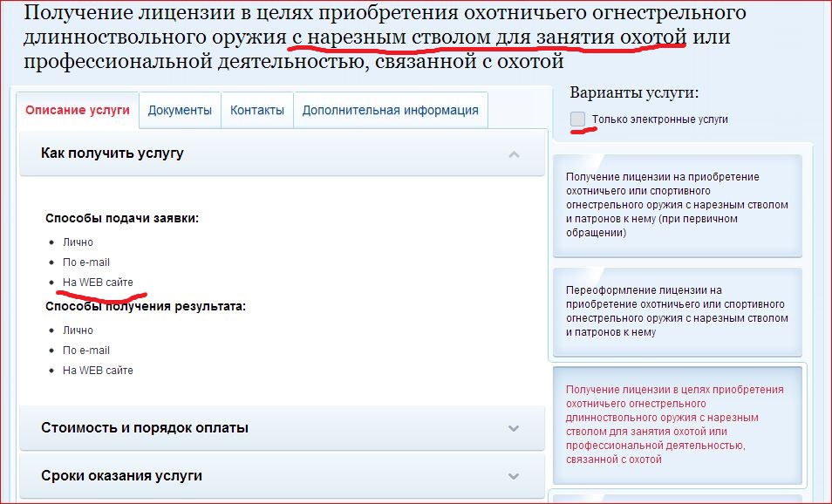
Task: Go to the "Контакты" tab
Action: (x=257, y=111)
